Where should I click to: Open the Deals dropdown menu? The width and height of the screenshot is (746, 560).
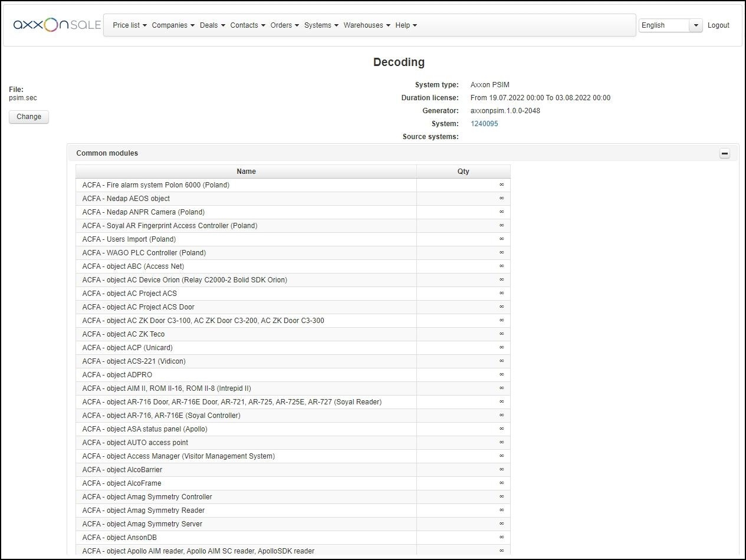[x=212, y=25]
